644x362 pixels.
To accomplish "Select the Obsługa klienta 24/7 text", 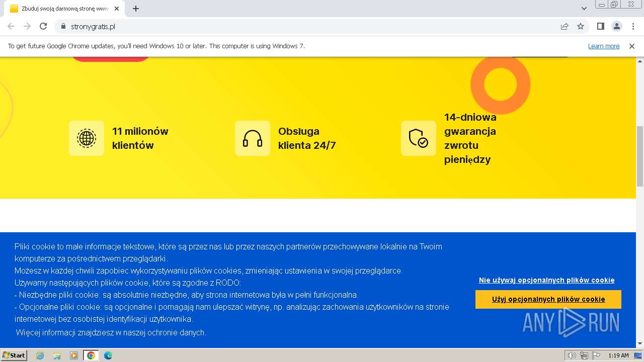I will [x=307, y=138].
